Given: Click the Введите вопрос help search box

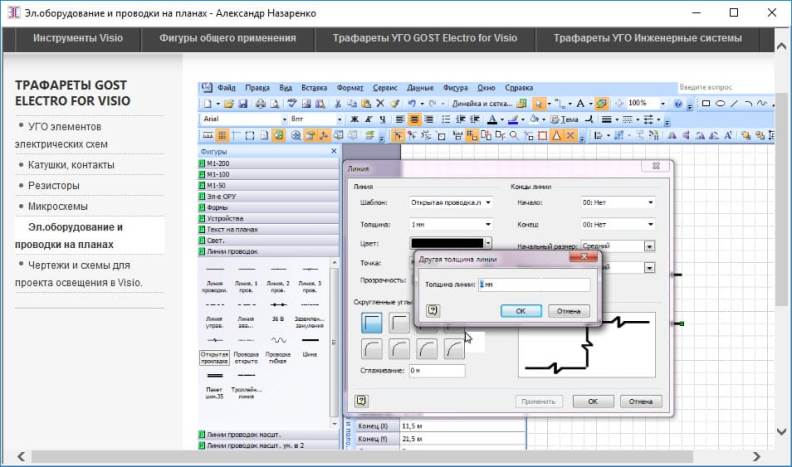Looking at the screenshot, I should pyautogui.click(x=725, y=87).
